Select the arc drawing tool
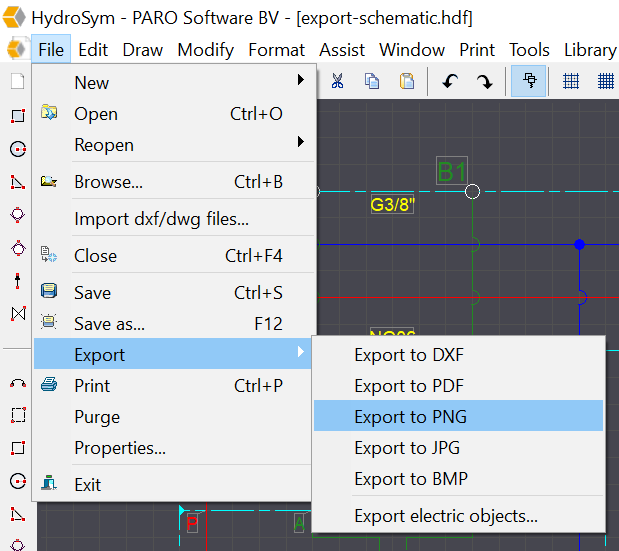Screen dimensions: 619x551 coord(18,383)
